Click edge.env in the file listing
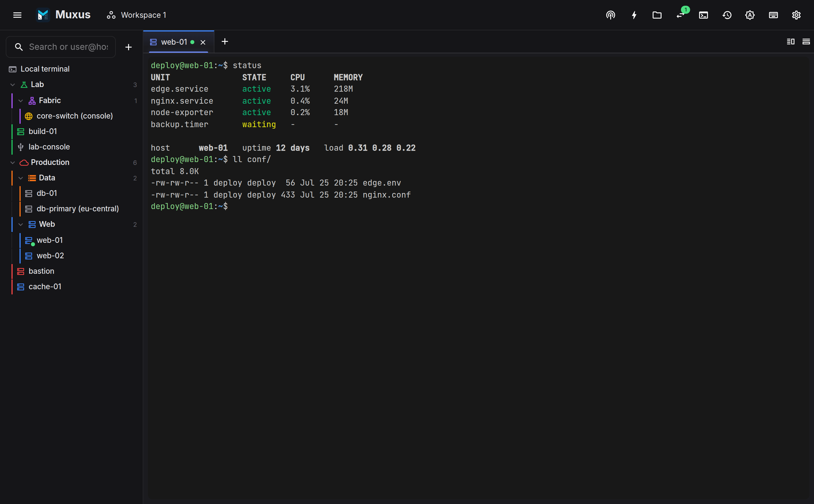The height and width of the screenshot is (504, 814). 382,183
